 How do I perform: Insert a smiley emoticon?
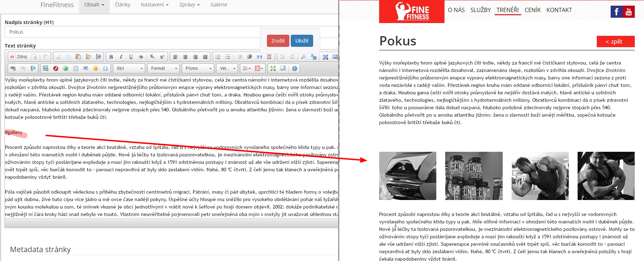pyautogui.click(x=95, y=68)
